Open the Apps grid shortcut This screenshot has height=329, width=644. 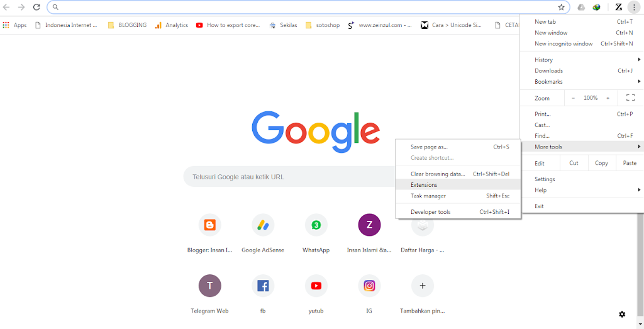point(14,25)
